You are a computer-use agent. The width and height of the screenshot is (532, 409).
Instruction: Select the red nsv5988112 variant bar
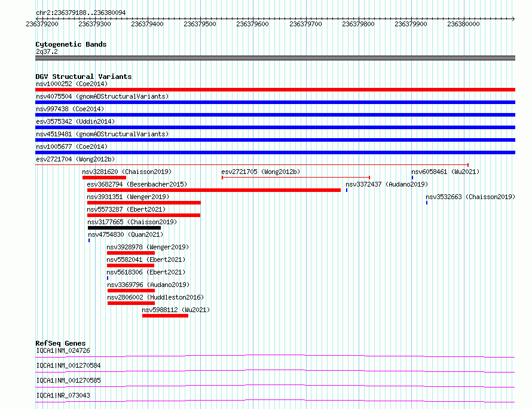165,316
